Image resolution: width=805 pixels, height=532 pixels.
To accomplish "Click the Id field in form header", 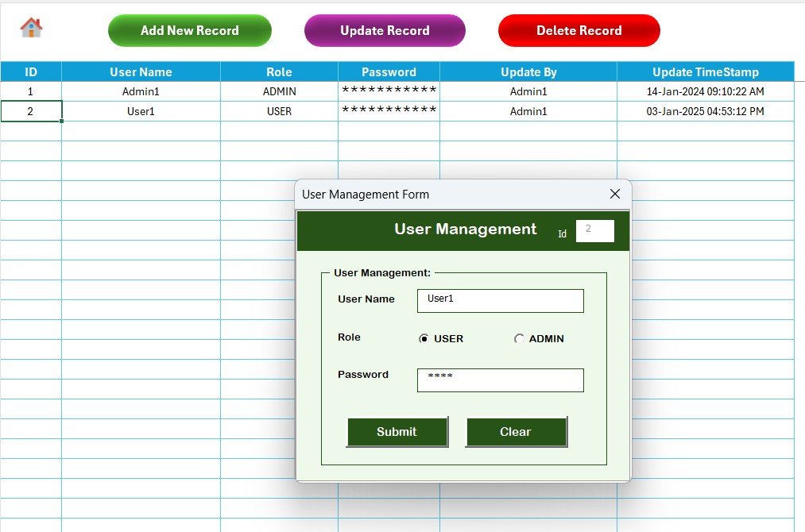I will pyautogui.click(x=594, y=230).
